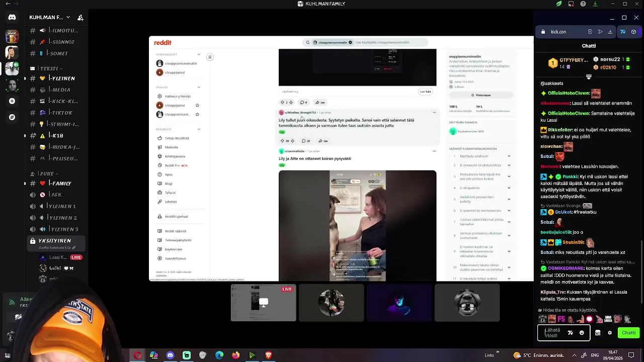
Task: Open the Lily ja Atte koiran post video
Action: click(x=358, y=226)
